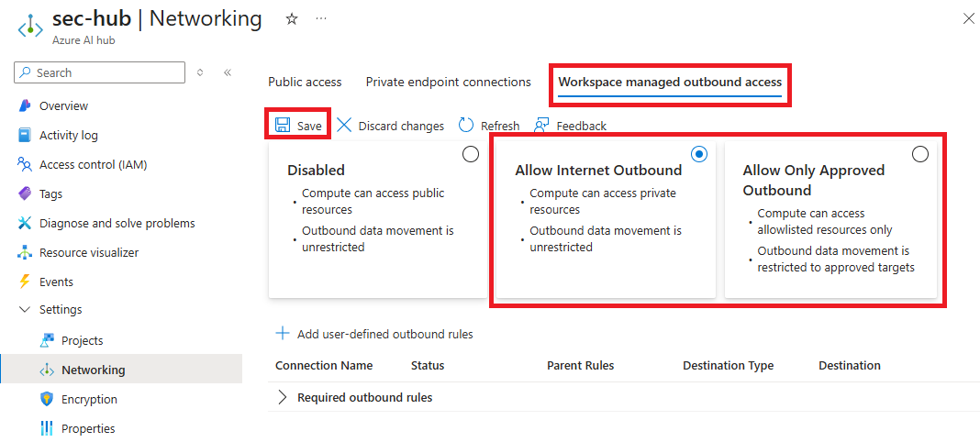Switch to the Public access tab

pyautogui.click(x=305, y=82)
